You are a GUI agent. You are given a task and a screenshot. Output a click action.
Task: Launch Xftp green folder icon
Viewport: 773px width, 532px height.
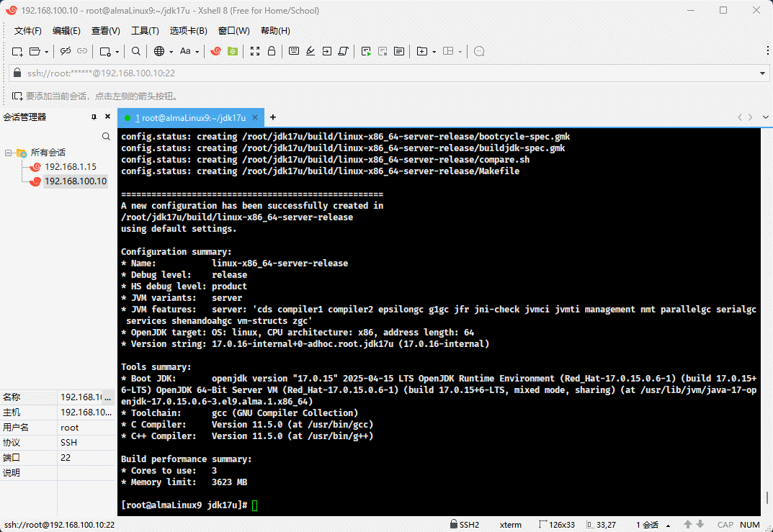[233, 51]
